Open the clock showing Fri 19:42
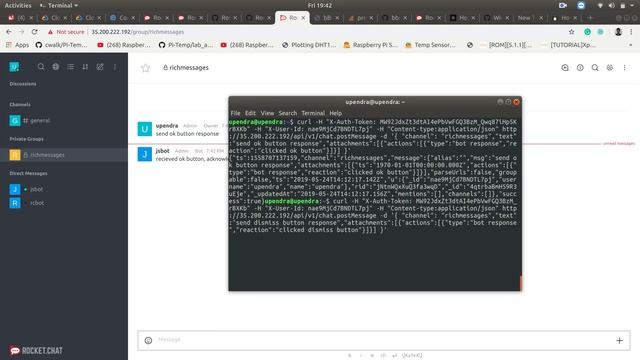 [320, 5]
